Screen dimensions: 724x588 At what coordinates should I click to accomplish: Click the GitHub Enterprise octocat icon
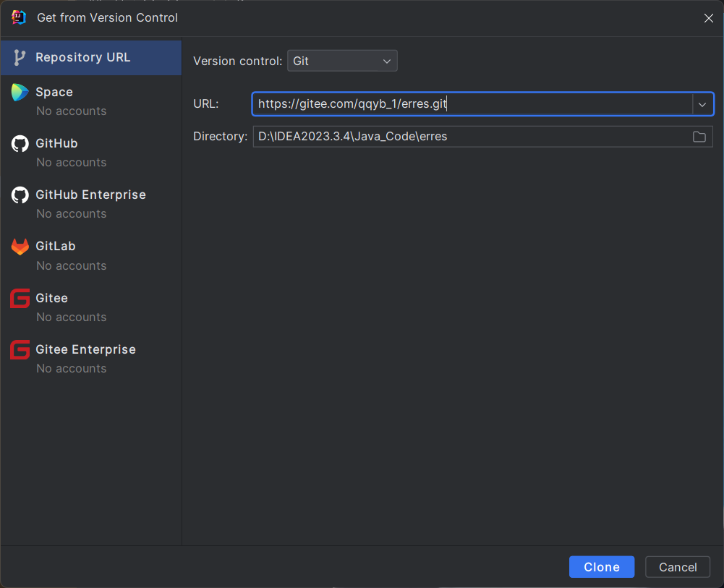click(20, 195)
